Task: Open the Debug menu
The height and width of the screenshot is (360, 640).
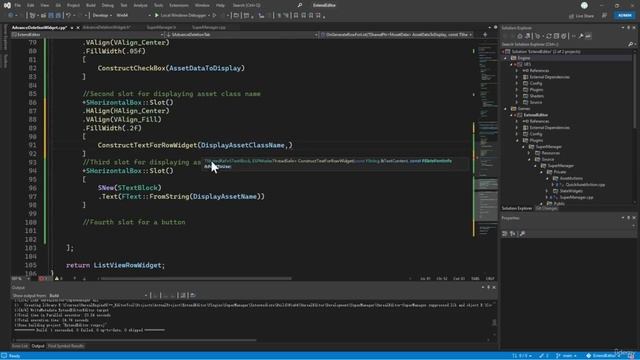Action: (x=108, y=5)
